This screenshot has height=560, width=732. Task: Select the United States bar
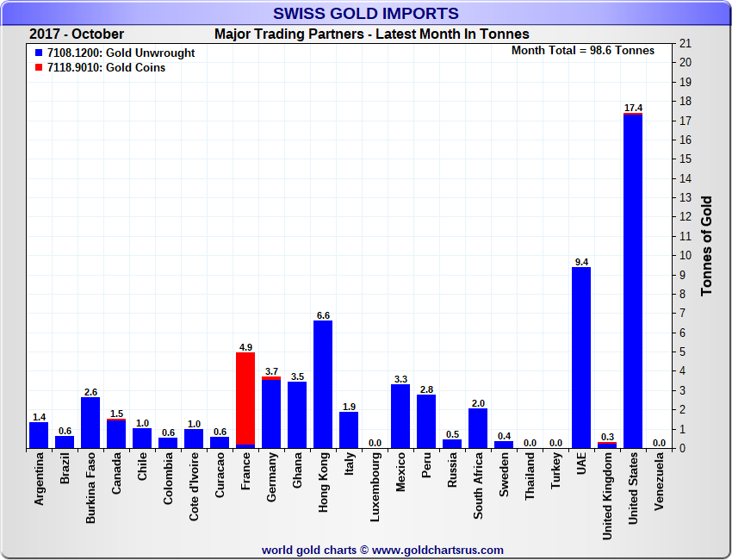pyautogui.click(x=633, y=282)
